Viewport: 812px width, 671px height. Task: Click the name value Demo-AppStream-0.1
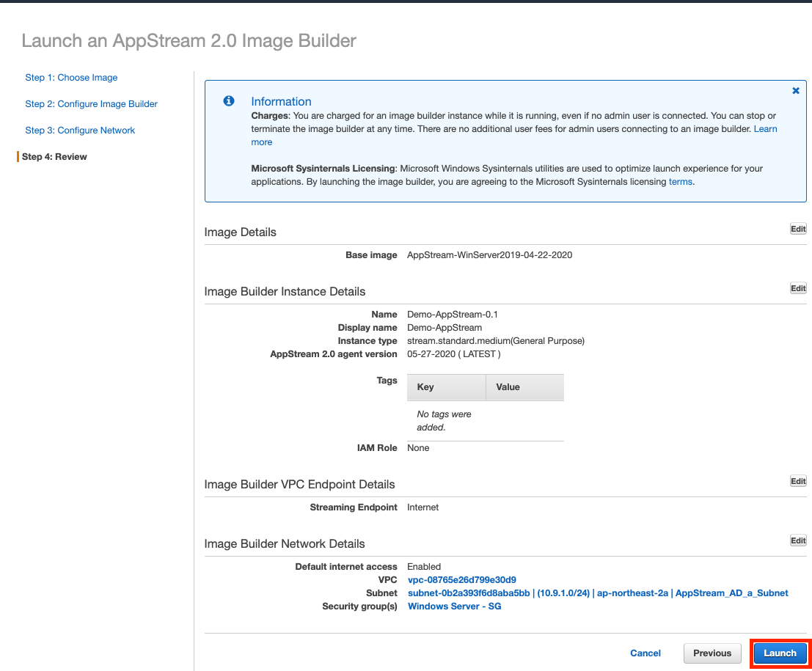click(x=452, y=315)
